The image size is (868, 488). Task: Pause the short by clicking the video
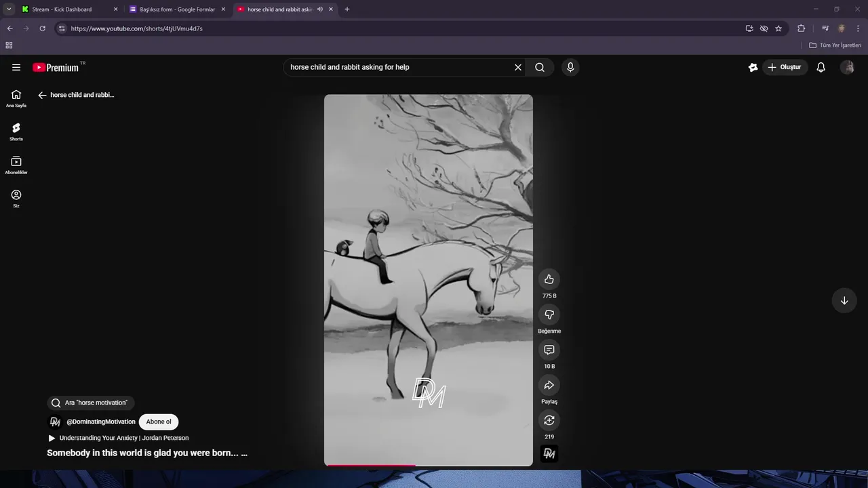[429, 280]
